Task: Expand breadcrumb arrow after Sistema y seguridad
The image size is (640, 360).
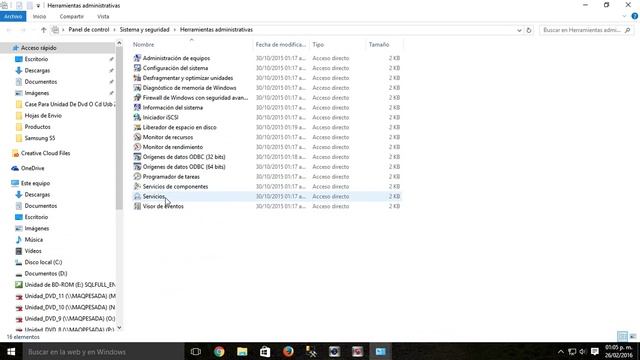Action: pos(175,30)
